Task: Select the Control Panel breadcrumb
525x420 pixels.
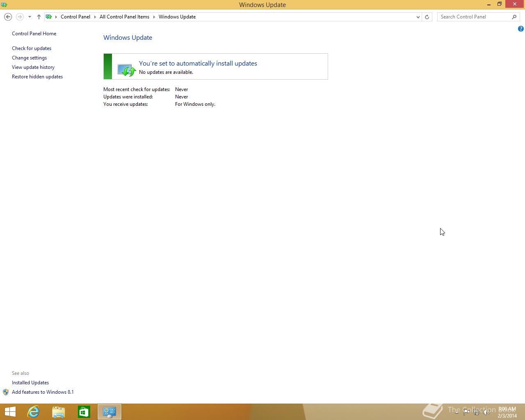Action: pos(75,17)
